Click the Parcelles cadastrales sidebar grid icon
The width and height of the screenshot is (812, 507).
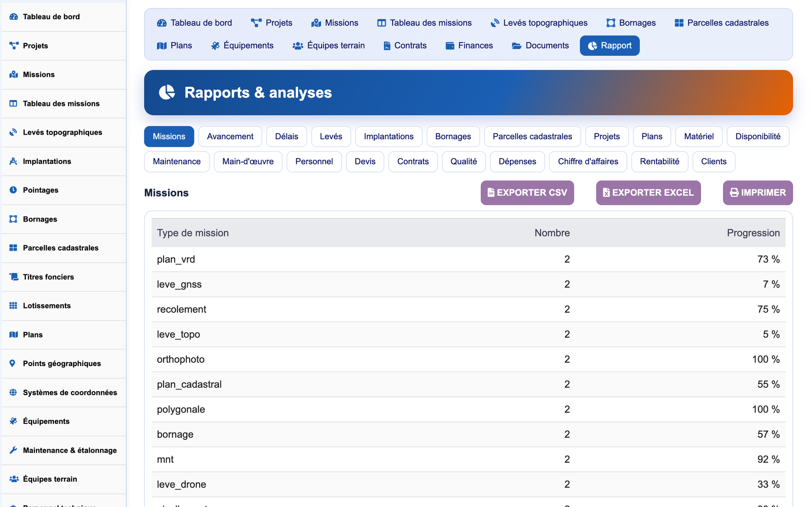point(13,248)
